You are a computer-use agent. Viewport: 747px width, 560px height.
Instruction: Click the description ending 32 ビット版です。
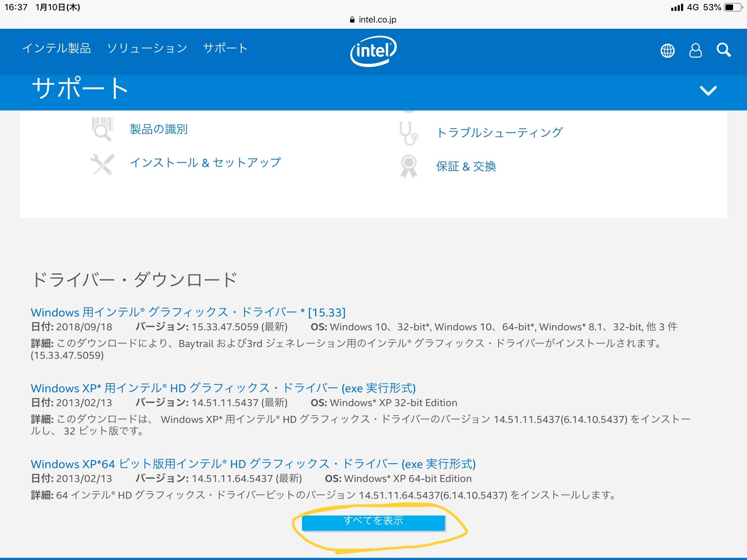click(360, 425)
